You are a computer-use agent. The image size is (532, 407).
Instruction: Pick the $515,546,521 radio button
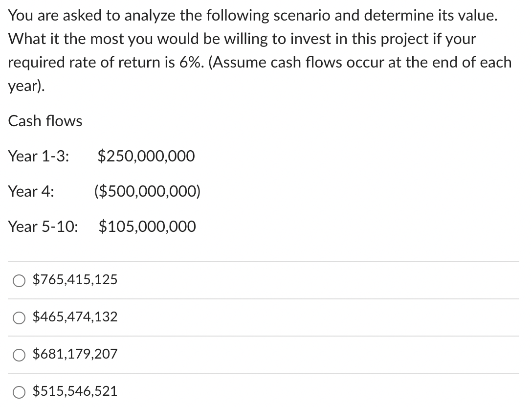(19, 392)
